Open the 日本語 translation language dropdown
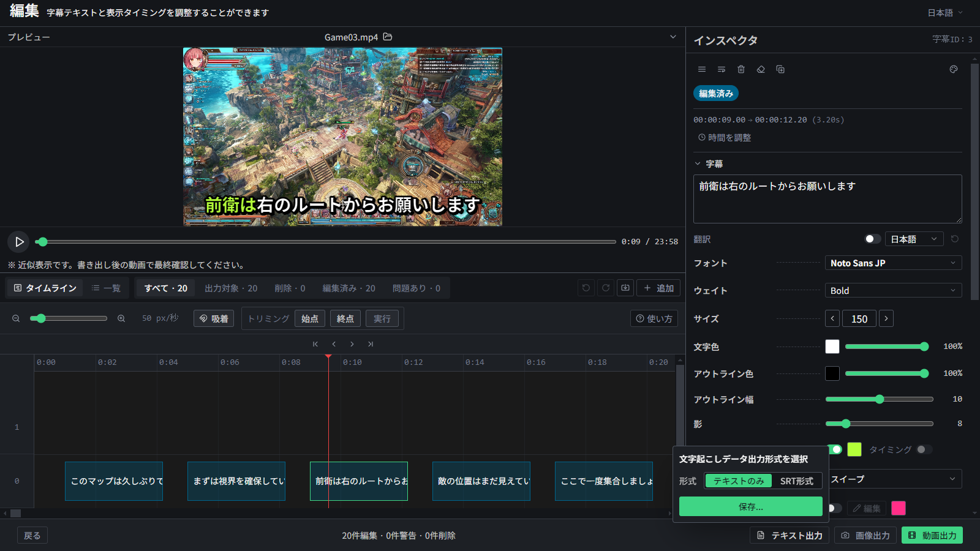Image resolution: width=980 pixels, height=551 pixels. [914, 239]
